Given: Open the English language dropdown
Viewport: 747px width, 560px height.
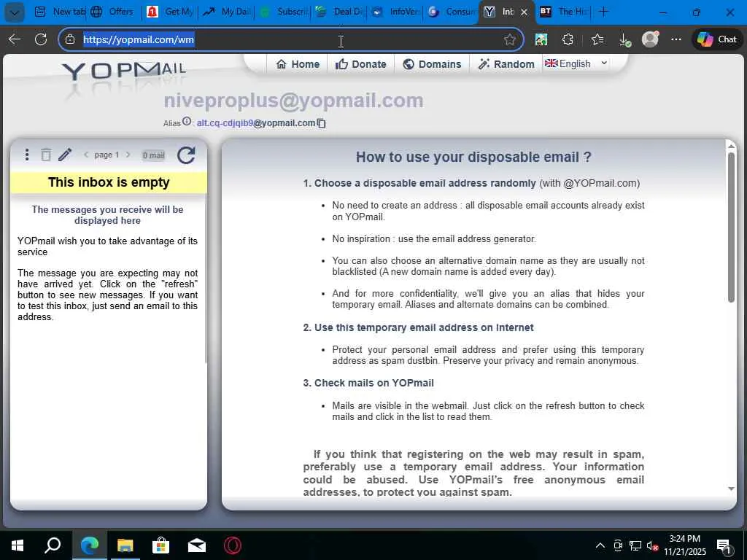Looking at the screenshot, I should 576,63.
